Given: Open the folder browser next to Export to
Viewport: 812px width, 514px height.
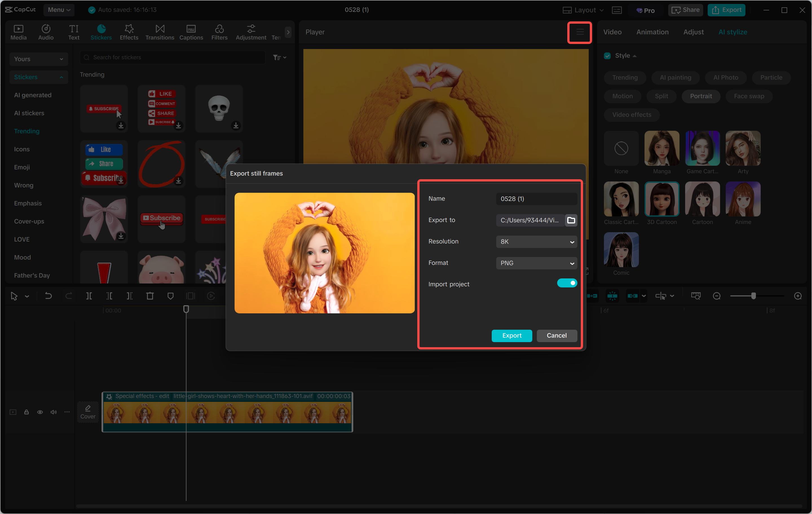Looking at the screenshot, I should pyautogui.click(x=571, y=220).
